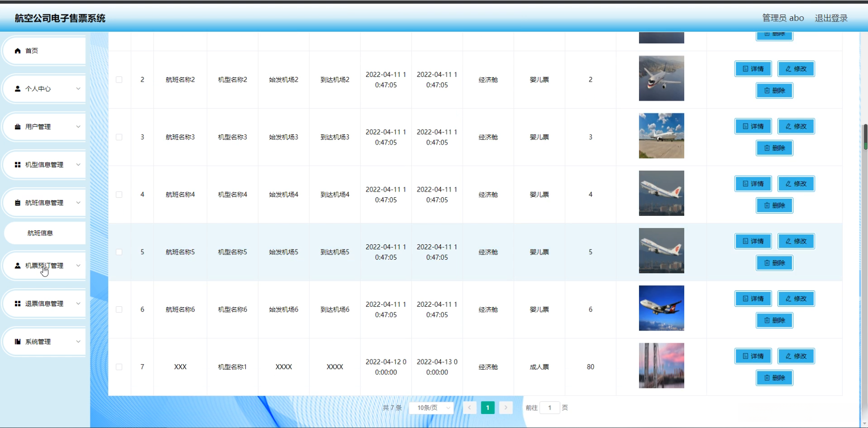This screenshot has width=868, height=428.
Task: Expand the 机票预订管理 chevron
Action: click(x=78, y=266)
